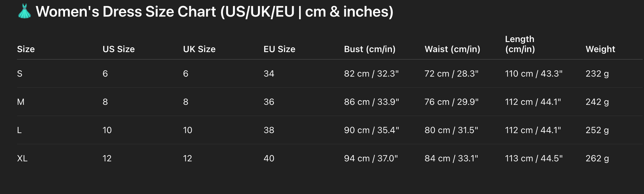The image size is (644, 194).
Task: Click the Weight column header
Action: click(x=600, y=49)
